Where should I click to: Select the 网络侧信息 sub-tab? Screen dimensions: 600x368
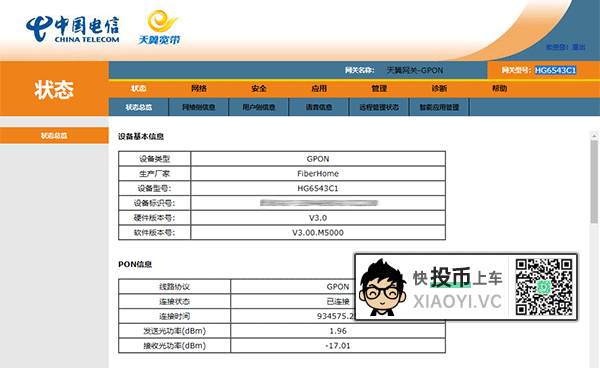(x=199, y=107)
